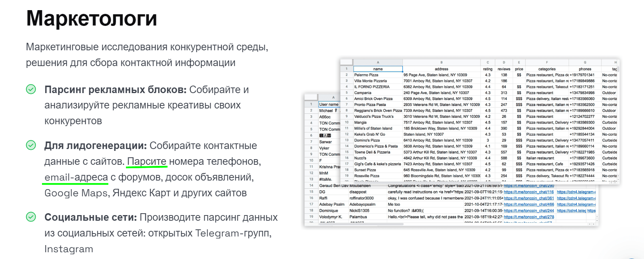Select the Palermo Pizza cell
Screen dimensions: 644x259
pos(378,75)
